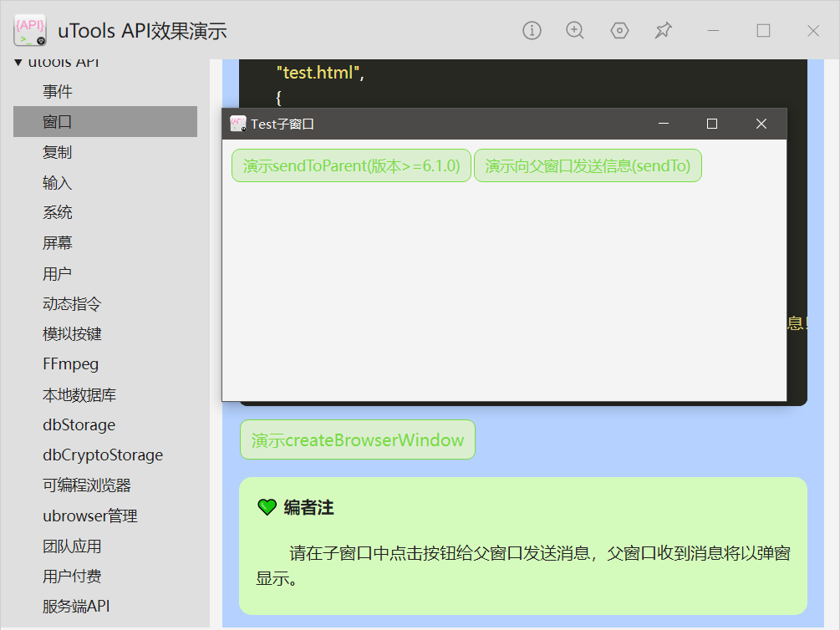Close the Test子窗口 child window
The width and height of the screenshot is (840, 630).
click(x=761, y=124)
